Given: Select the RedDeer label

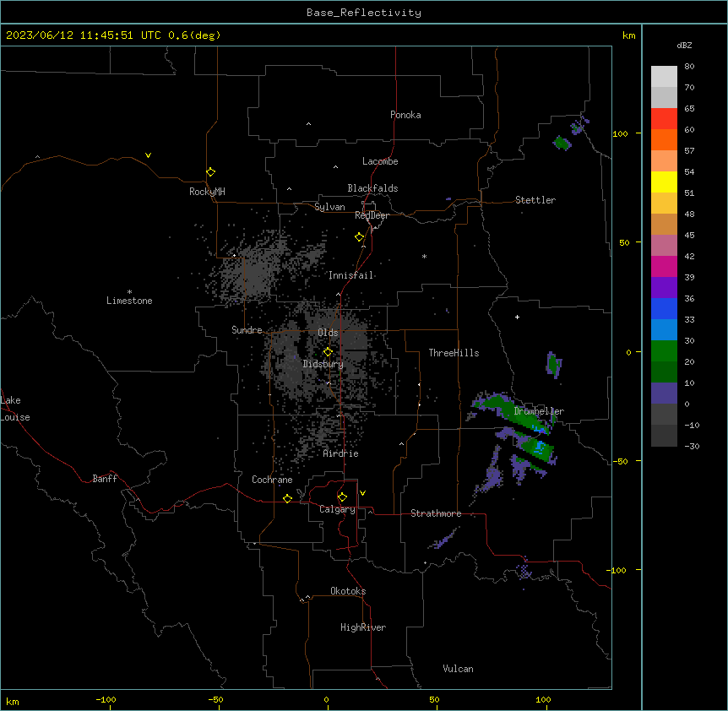Looking at the screenshot, I should [x=372, y=215].
